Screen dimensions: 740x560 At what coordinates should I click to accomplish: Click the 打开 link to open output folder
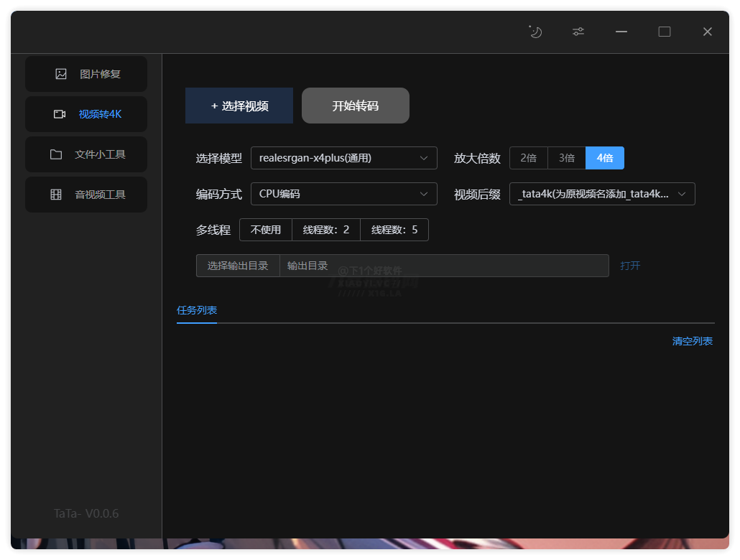click(x=630, y=265)
